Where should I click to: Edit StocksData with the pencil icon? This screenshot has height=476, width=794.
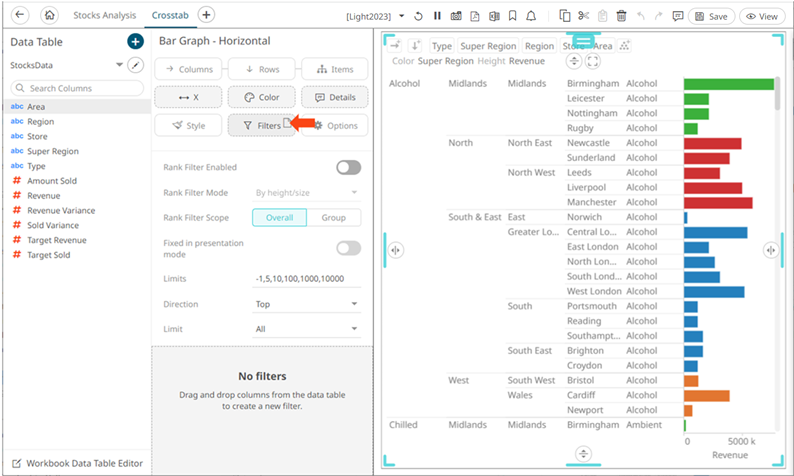[x=137, y=65]
